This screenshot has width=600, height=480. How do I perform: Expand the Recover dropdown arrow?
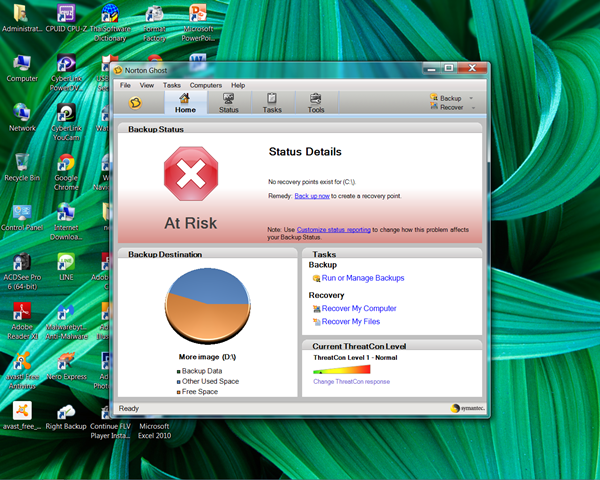[473, 108]
